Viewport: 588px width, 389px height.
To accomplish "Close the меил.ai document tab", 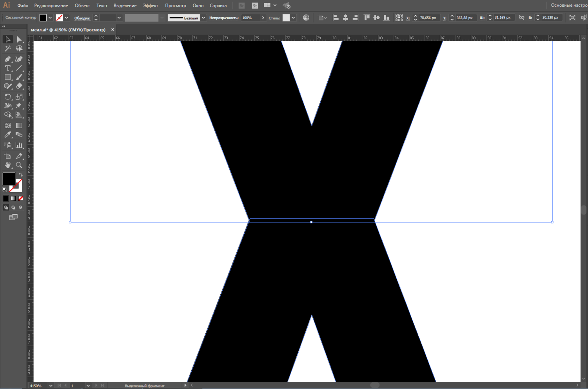I will click(113, 29).
